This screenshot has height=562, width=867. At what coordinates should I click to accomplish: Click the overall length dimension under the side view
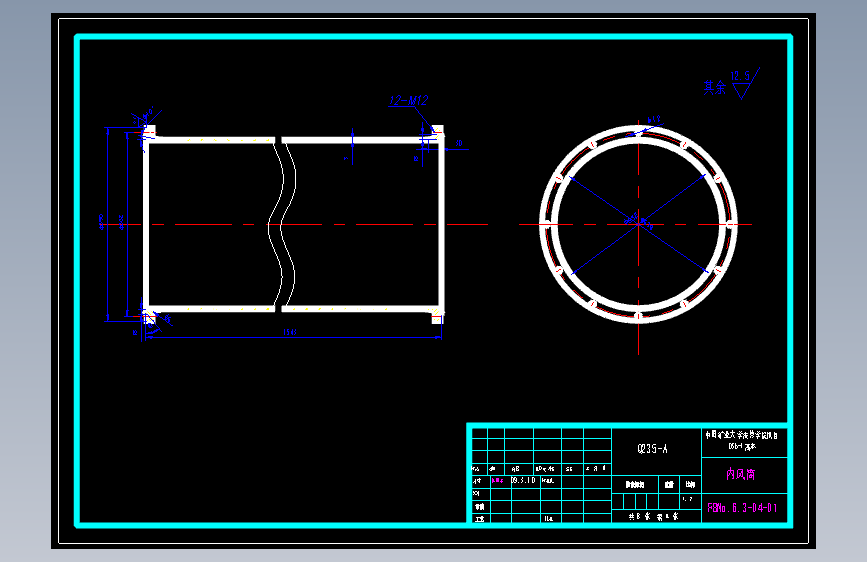[290, 332]
